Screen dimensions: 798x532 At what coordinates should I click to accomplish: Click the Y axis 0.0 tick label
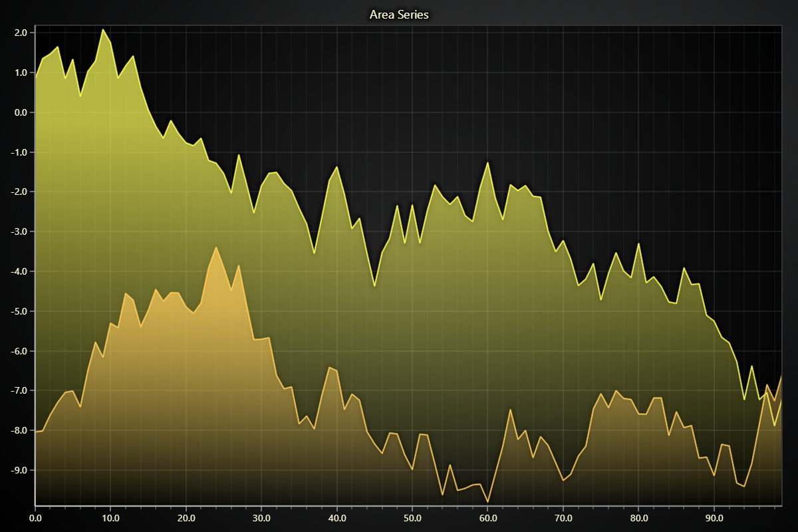20,112
